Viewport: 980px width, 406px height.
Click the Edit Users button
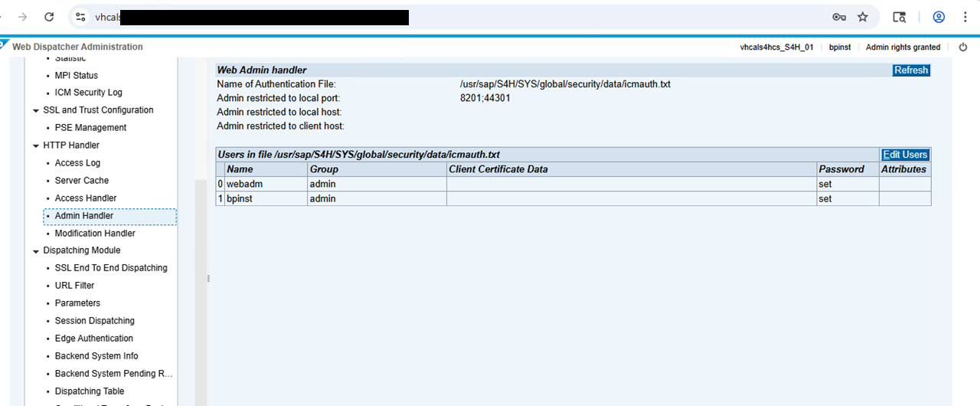(x=905, y=155)
